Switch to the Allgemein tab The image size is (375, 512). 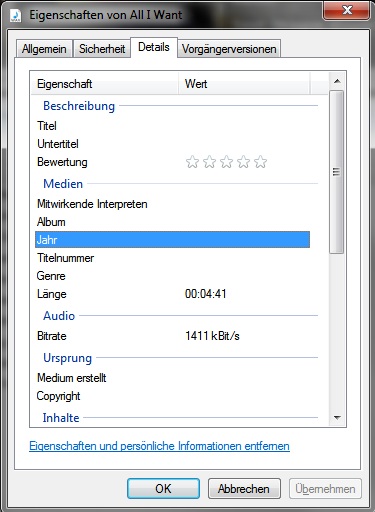coord(44,49)
